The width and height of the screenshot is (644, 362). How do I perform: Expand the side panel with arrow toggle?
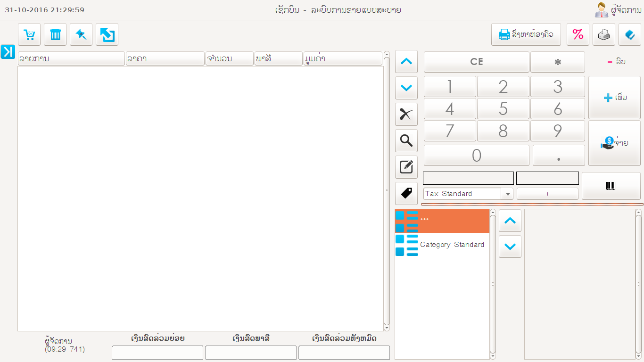pos(8,52)
